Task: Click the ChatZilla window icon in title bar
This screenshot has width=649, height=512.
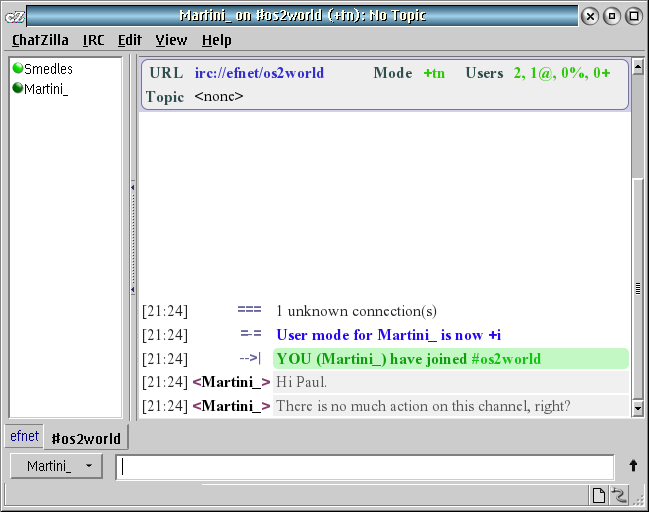Action: tap(14, 17)
